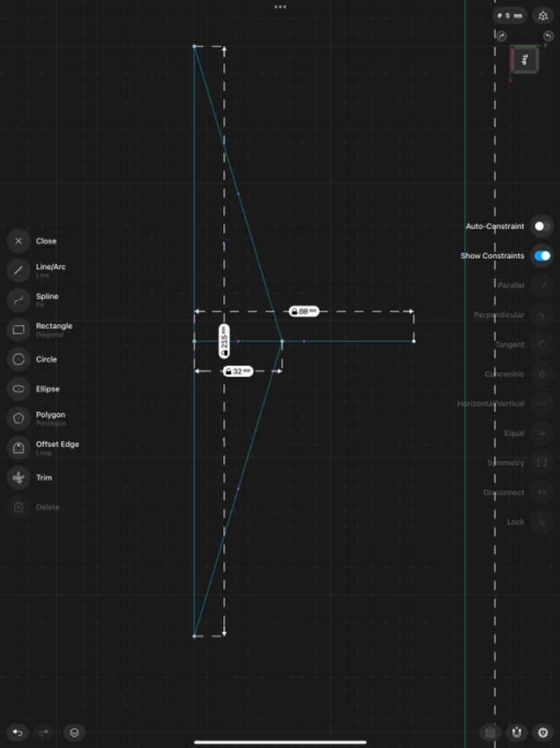Click the 215 mm vertical dimension label
Screen dimensions: 560x748
point(224,341)
